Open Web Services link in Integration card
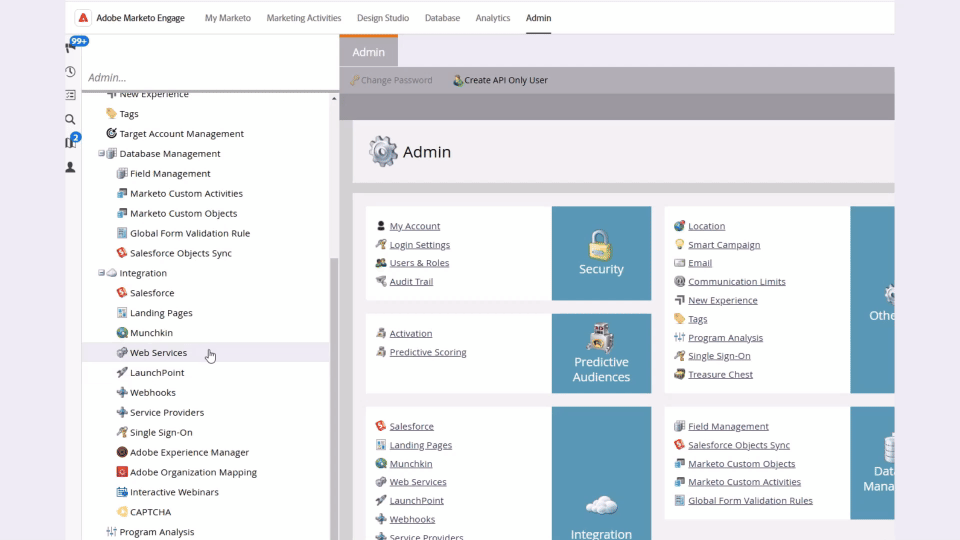 (418, 482)
